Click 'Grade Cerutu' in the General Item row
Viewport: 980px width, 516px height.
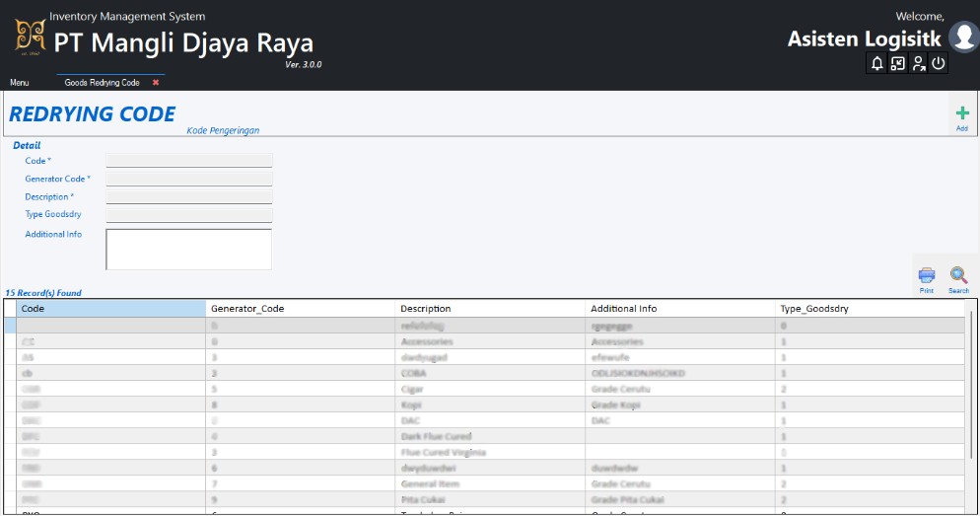point(679,484)
